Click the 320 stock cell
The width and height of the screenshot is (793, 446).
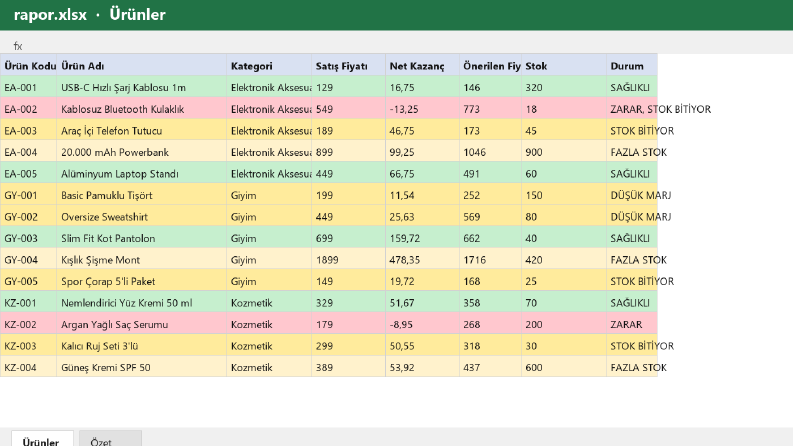564,87
